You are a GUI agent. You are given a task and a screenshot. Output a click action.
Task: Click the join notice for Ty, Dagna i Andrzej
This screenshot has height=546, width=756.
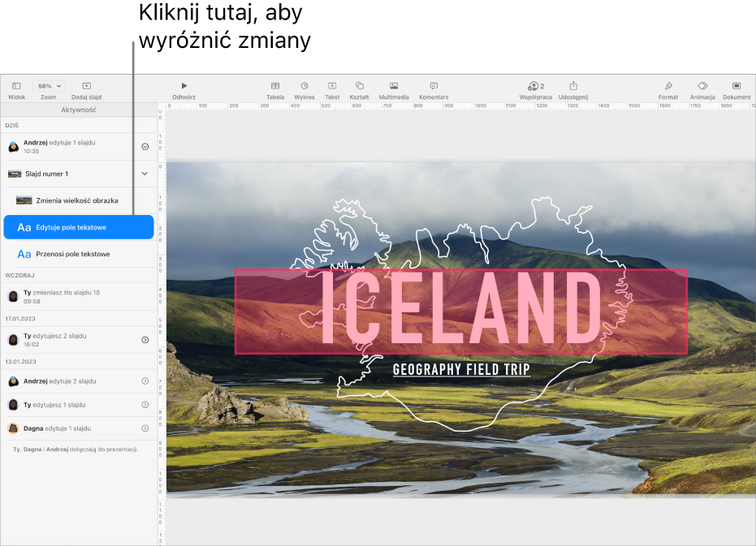click(x=76, y=449)
